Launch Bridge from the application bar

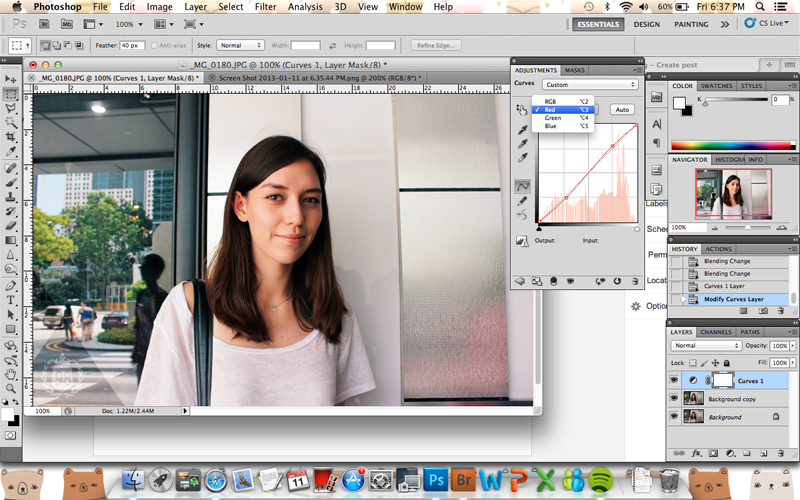pos(44,24)
